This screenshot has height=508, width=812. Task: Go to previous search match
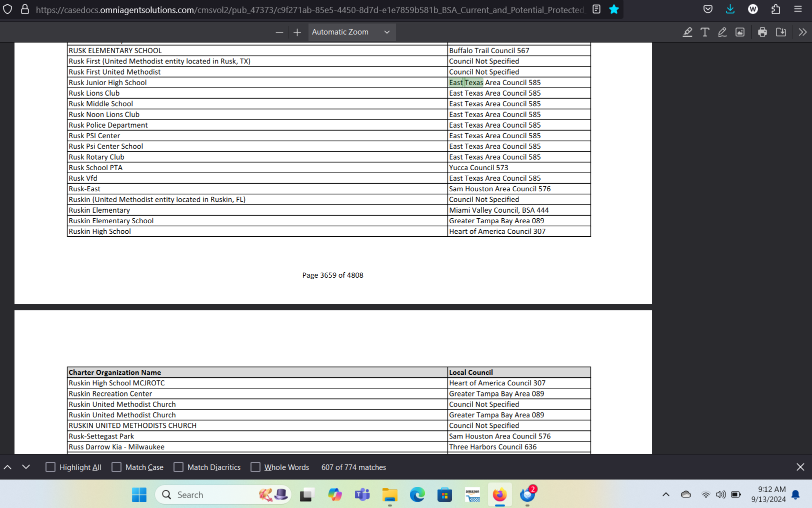[8, 467]
